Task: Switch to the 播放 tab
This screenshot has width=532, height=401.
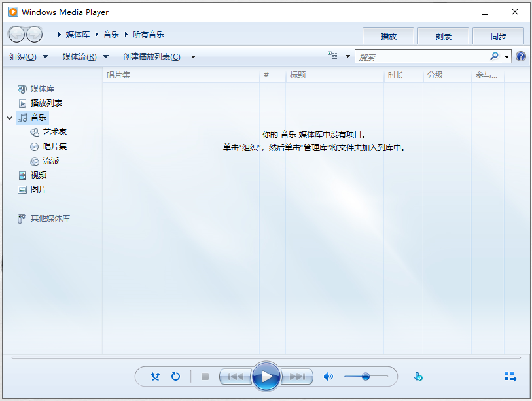Action: [389, 36]
